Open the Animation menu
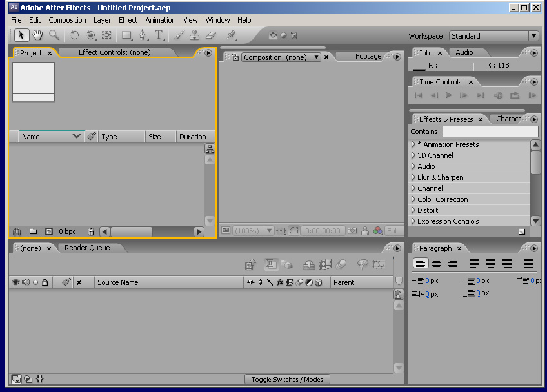Image resolution: width=547 pixels, height=392 pixels. pos(161,20)
